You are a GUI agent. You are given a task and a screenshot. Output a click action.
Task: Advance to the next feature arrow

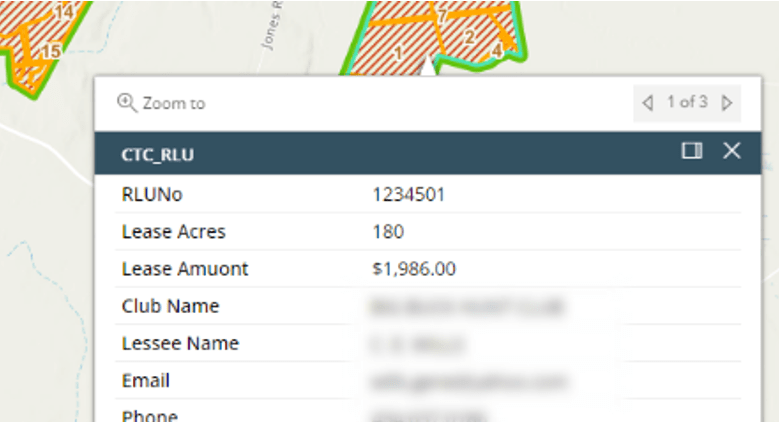coord(727,102)
